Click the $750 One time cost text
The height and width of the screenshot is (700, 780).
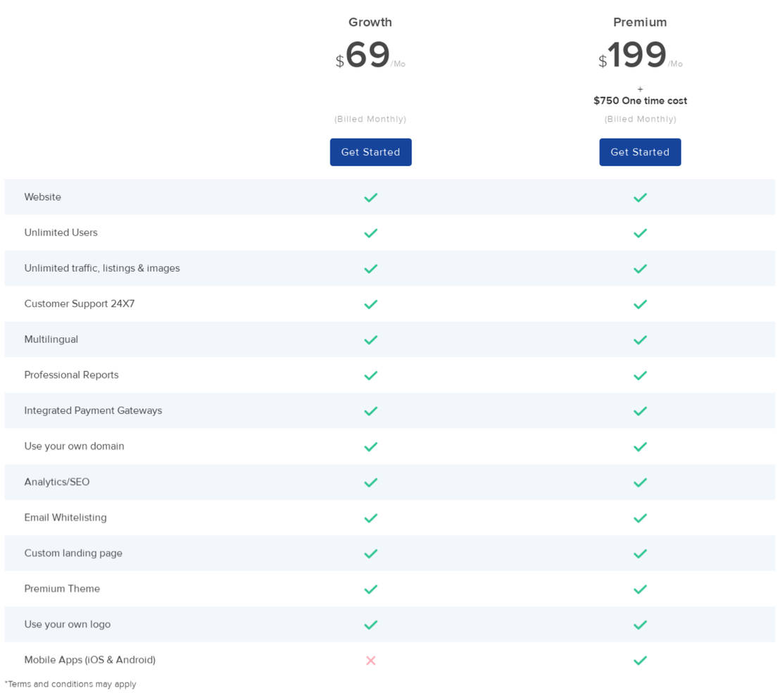click(640, 101)
